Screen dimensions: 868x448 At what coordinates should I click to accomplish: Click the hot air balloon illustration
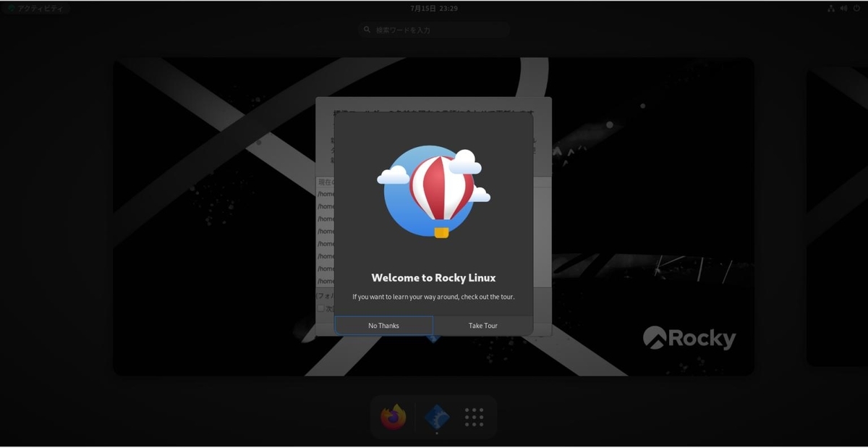(x=434, y=191)
